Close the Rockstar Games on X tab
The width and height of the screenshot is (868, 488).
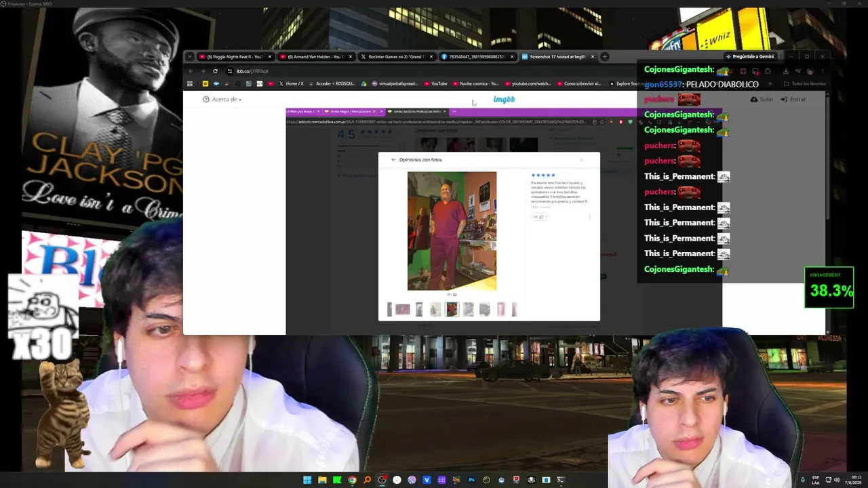[x=431, y=57]
